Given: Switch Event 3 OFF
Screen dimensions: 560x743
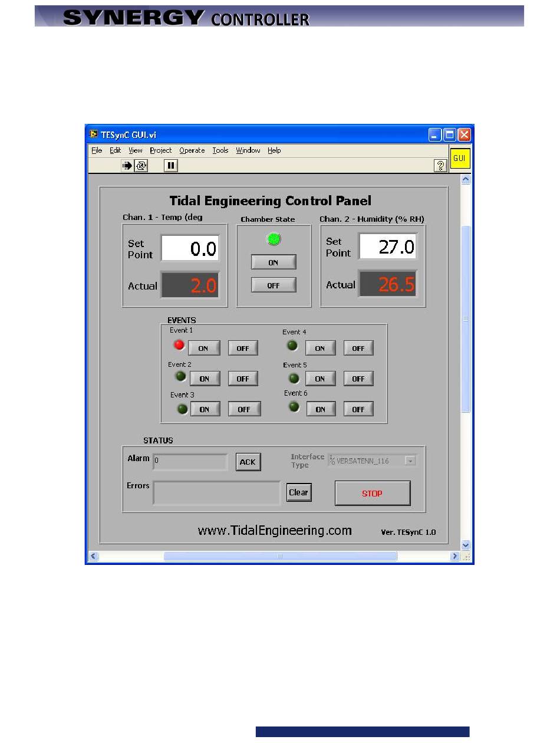Looking at the screenshot, I should tap(244, 409).
